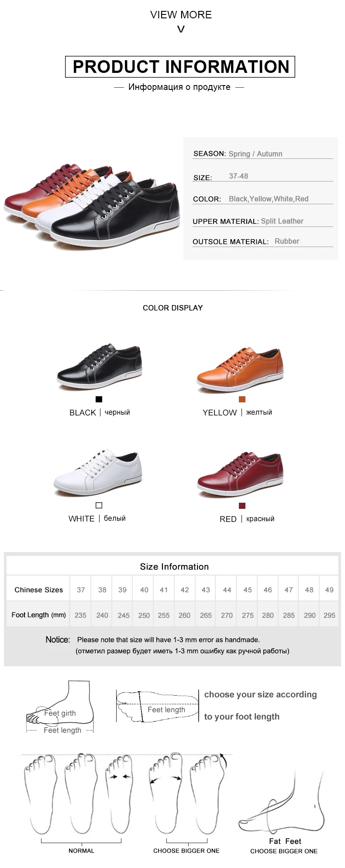This screenshot has height=868, width=345.
Task: Open the yellow sneaker thumbnail
Action: (x=240, y=369)
